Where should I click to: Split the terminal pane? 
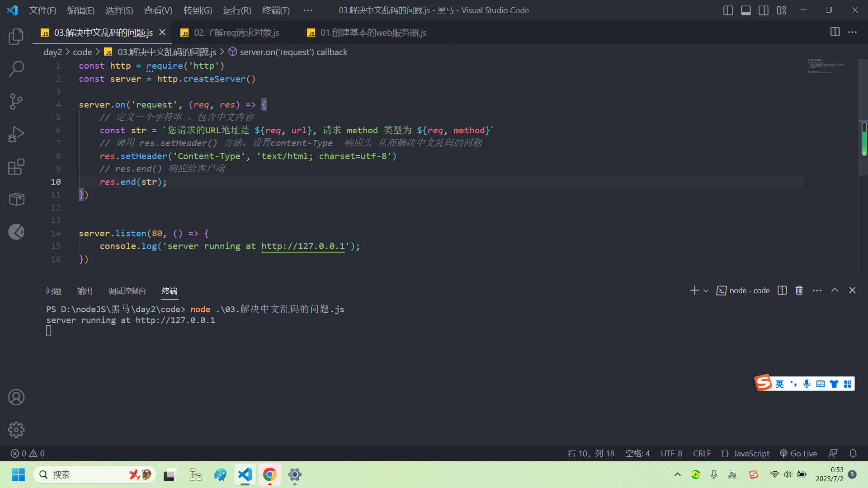click(x=782, y=291)
